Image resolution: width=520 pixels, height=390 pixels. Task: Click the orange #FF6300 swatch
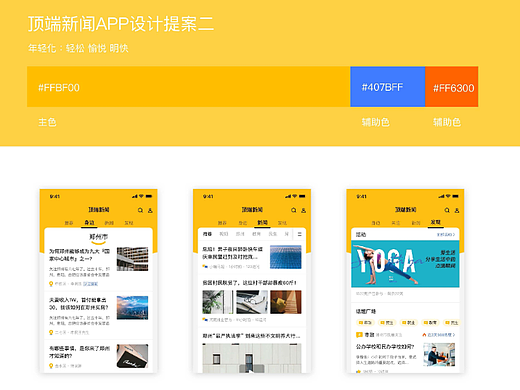point(452,87)
